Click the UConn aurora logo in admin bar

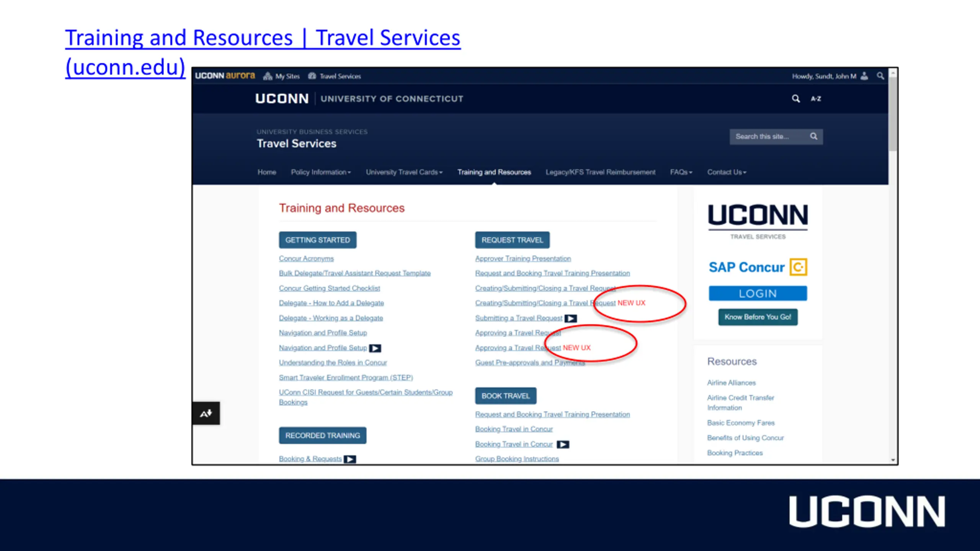225,75
